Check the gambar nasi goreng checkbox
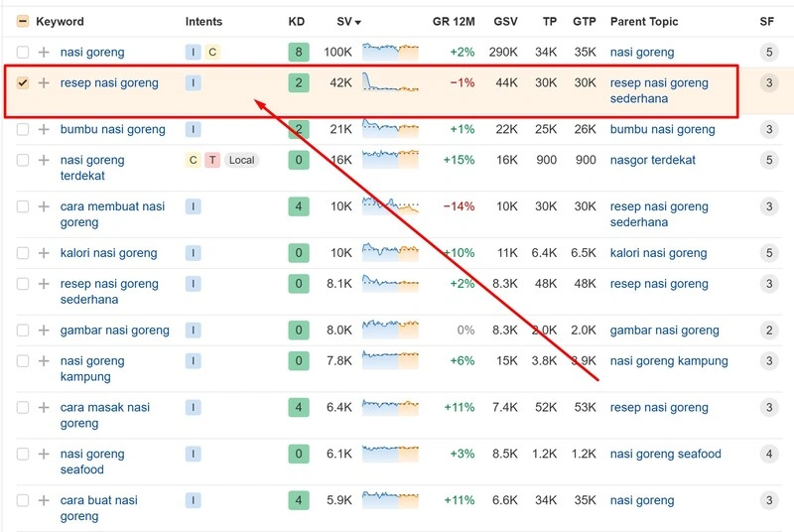Viewport: 794px width, 532px height. point(23,331)
